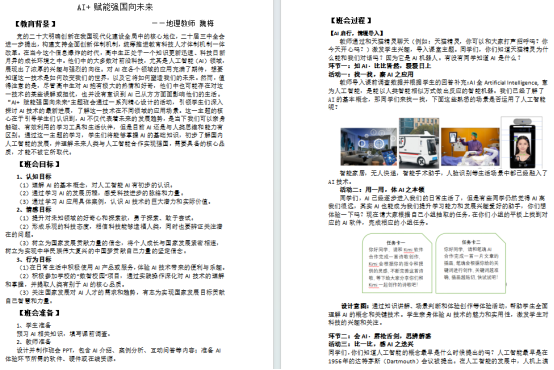
Task: Click the gray divider between the two pages
Action: coord(277,185)
